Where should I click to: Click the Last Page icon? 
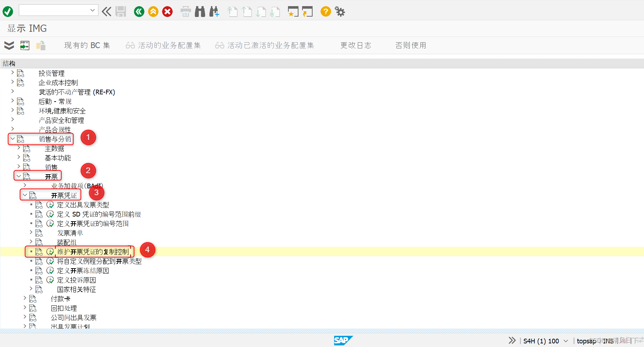(x=275, y=12)
